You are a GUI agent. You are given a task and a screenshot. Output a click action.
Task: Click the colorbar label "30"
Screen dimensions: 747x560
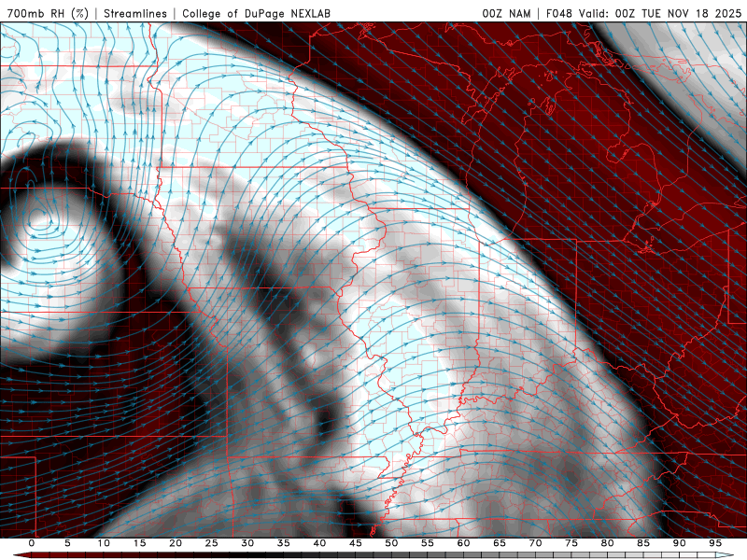pos(247,543)
